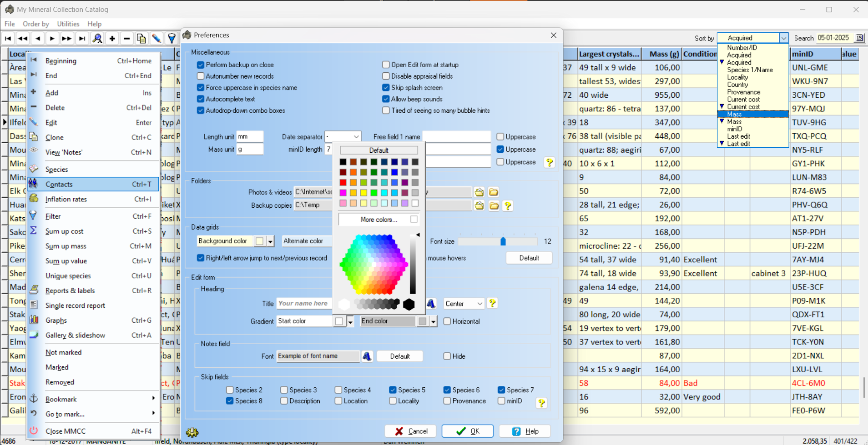Enable Autonumber new records checkbox

[x=201, y=76]
